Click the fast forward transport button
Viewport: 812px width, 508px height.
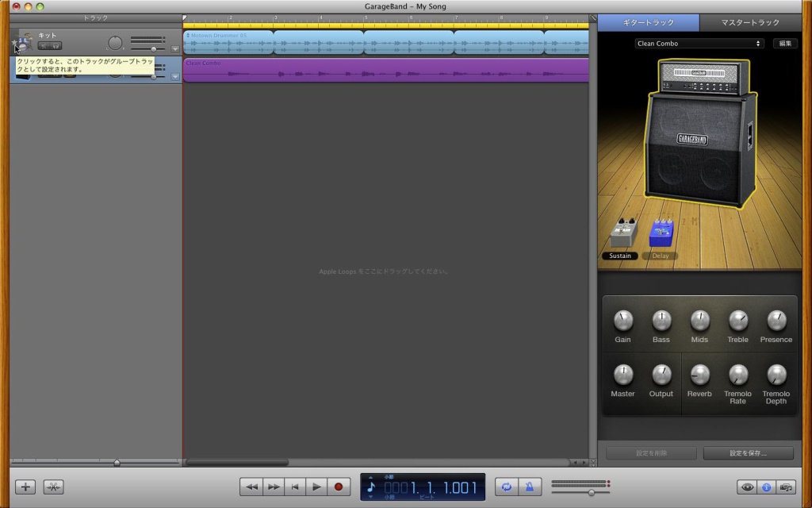[x=274, y=487]
